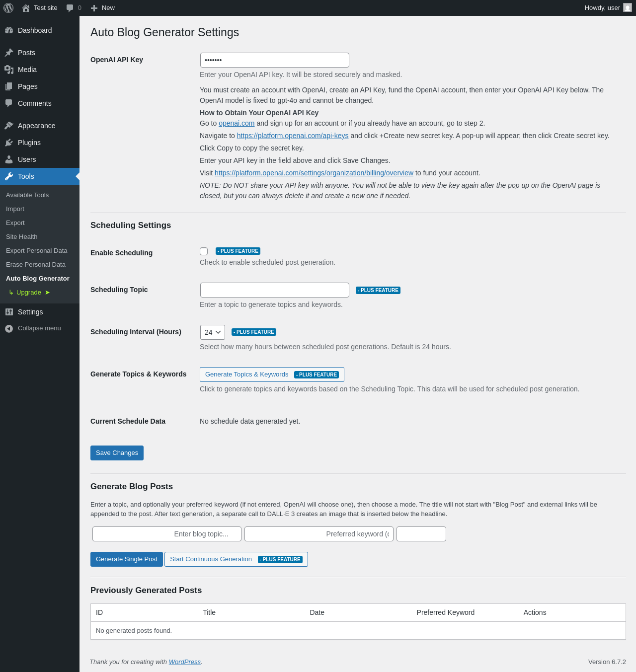This screenshot has height=672, width=636.
Task: Focus the Scheduling Topic input field
Action: 275,290
